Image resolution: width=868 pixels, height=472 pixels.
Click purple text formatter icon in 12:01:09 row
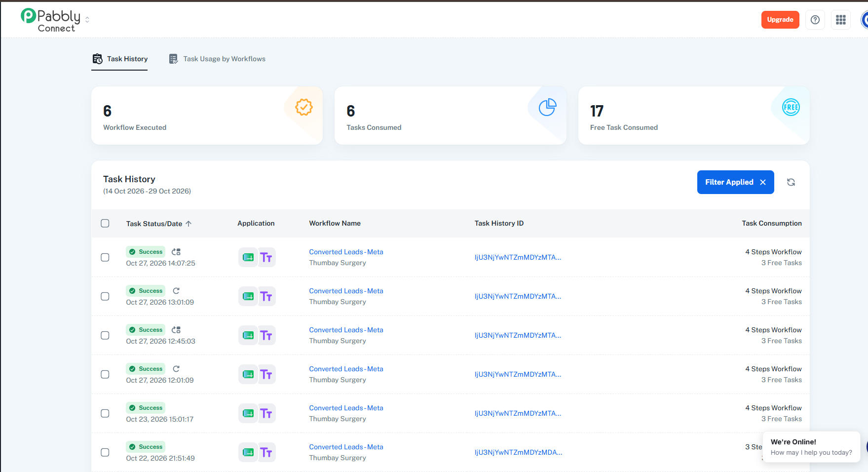click(266, 374)
